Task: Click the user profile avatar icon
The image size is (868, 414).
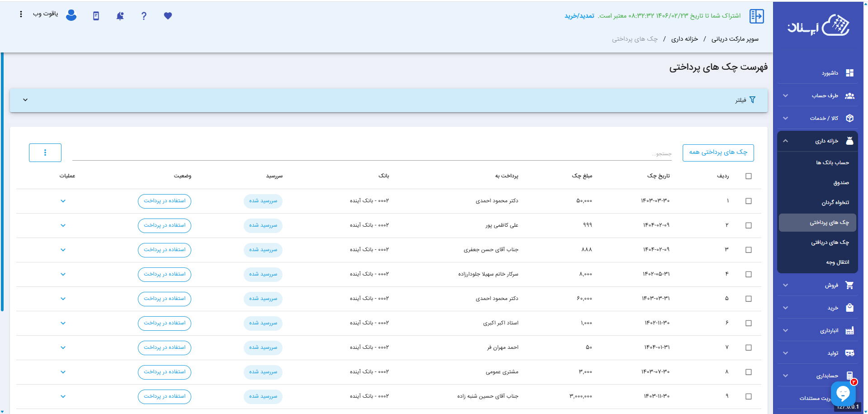Action: point(71,15)
